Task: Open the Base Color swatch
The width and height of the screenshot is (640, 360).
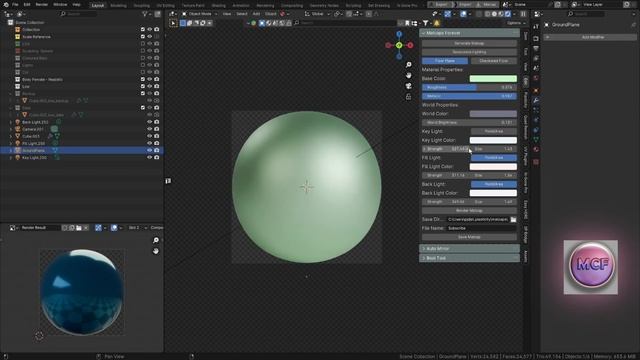Action: point(493,78)
